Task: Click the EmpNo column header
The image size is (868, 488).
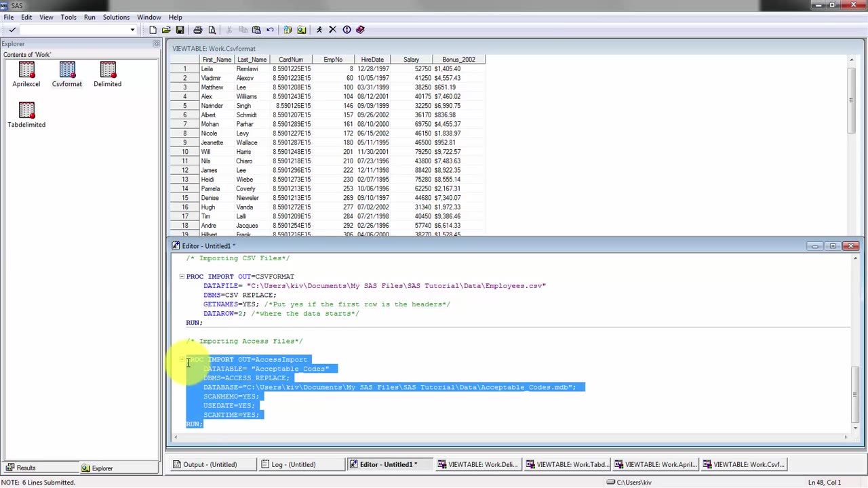Action: point(333,60)
